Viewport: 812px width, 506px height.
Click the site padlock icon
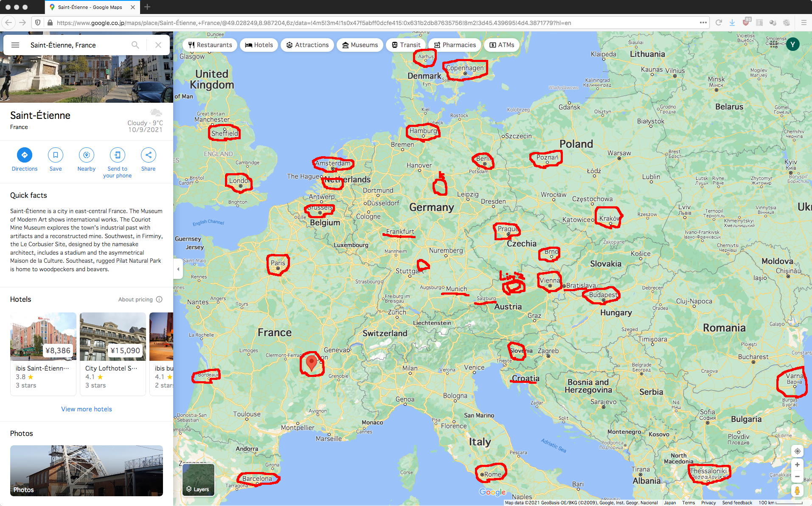coord(50,22)
